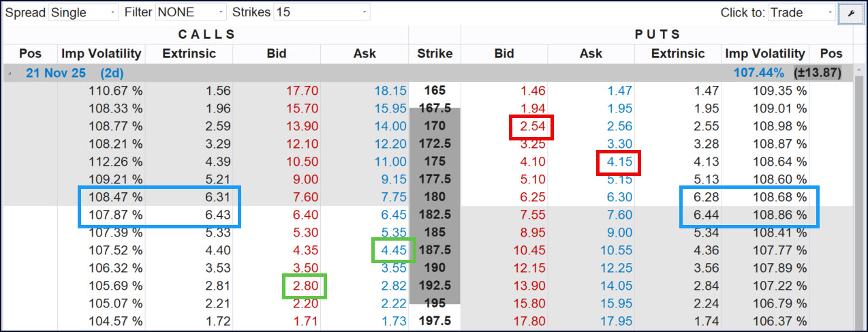The height and width of the screenshot is (332, 868).
Task: Click the wrench settings icon
Action: 850,13
